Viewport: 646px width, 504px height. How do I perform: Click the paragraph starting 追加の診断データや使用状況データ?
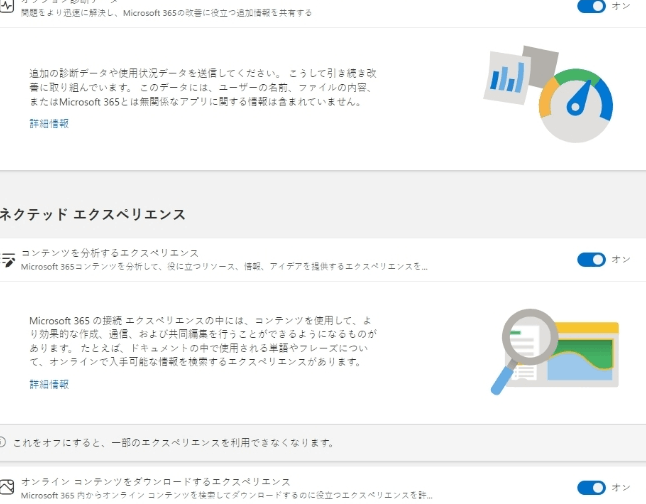coord(203,87)
